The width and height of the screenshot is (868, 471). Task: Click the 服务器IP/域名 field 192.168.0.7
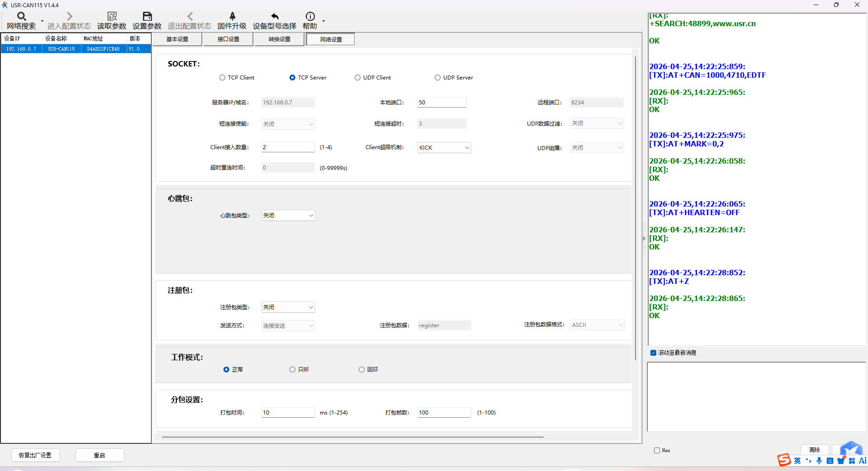[288, 103]
